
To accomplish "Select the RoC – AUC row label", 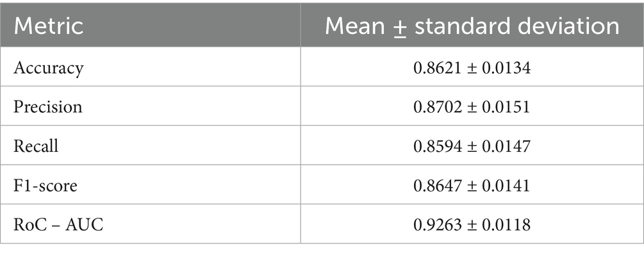I will tap(58, 225).
